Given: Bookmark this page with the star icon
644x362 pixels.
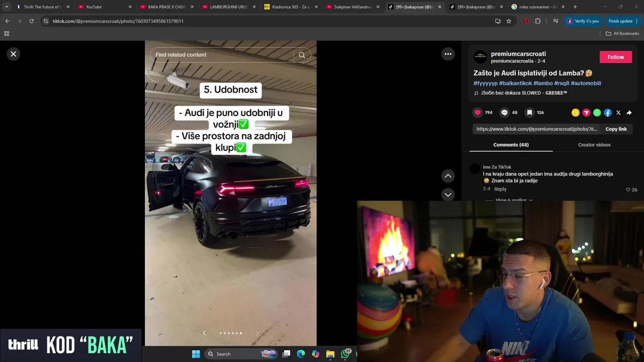Looking at the screenshot, I should tap(509, 21).
